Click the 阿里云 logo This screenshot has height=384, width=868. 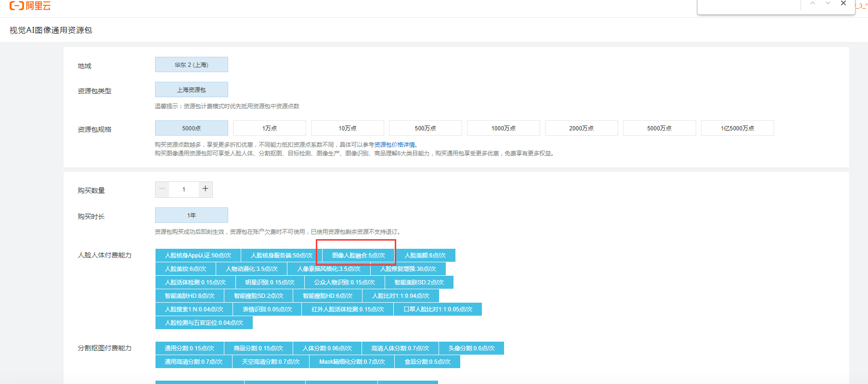tap(30, 6)
